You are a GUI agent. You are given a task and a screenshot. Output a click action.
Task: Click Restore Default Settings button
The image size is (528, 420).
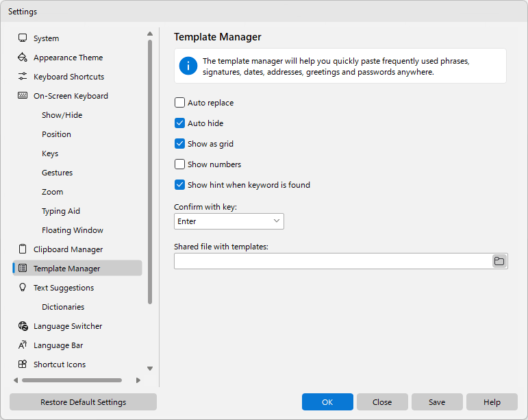click(x=83, y=402)
